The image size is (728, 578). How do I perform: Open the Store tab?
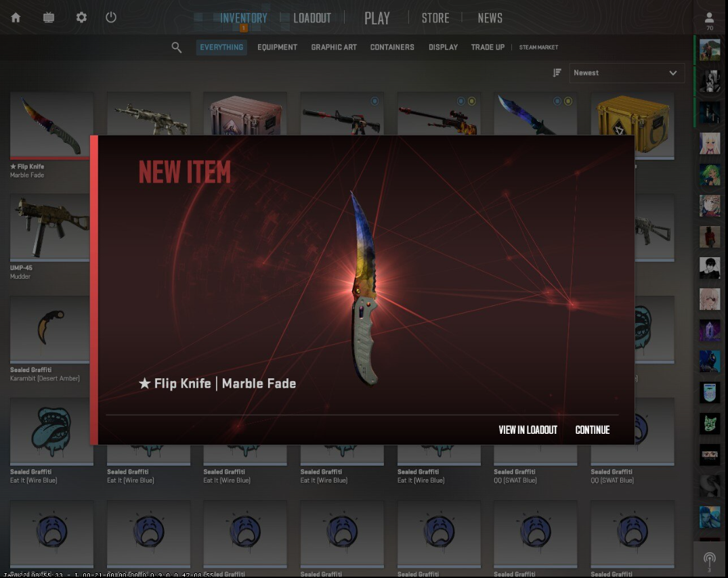coord(435,18)
